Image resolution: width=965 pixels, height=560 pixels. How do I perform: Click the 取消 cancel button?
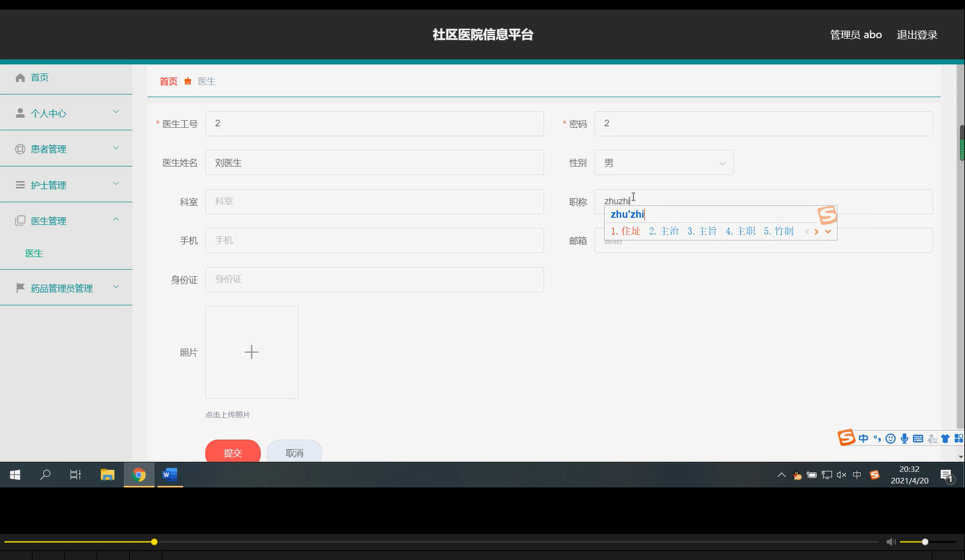coord(294,451)
